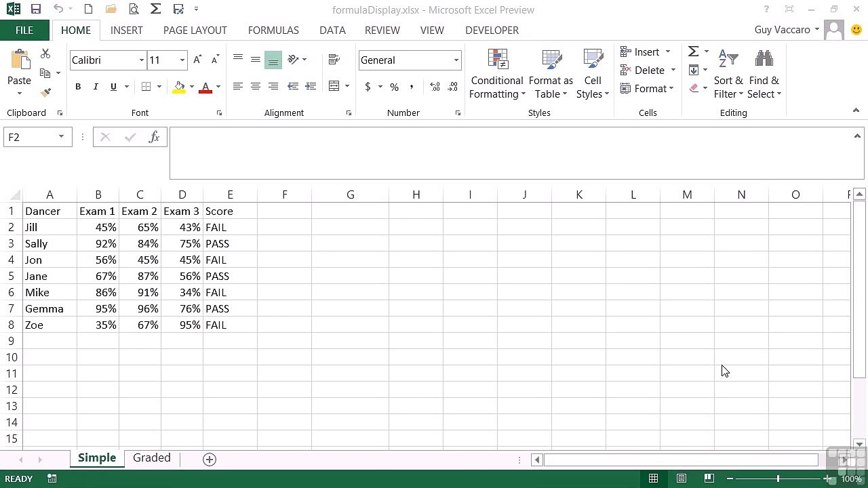Click the Fill down icon
The width and height of the screenshot is (868, 488).
(693, 70)
